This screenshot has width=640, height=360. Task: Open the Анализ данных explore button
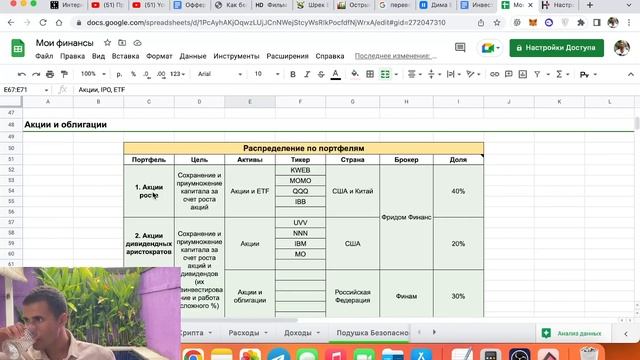(x=572, y=333)
